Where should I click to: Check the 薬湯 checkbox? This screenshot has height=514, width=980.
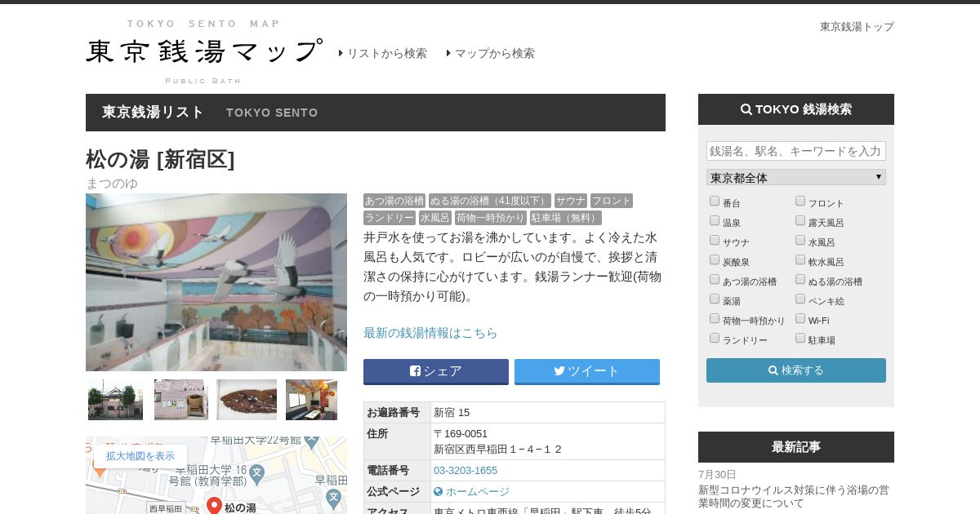point(715,299)
